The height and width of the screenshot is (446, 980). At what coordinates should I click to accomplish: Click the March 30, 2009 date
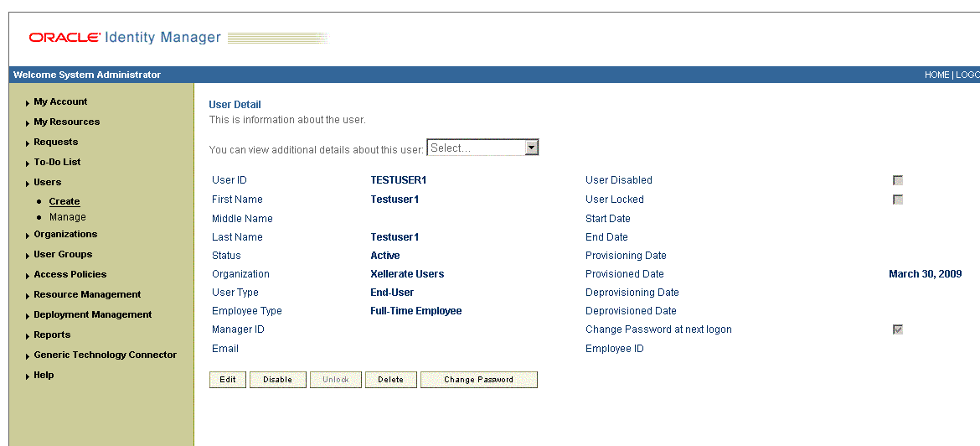pyautogui.click(x=925, y=274)
